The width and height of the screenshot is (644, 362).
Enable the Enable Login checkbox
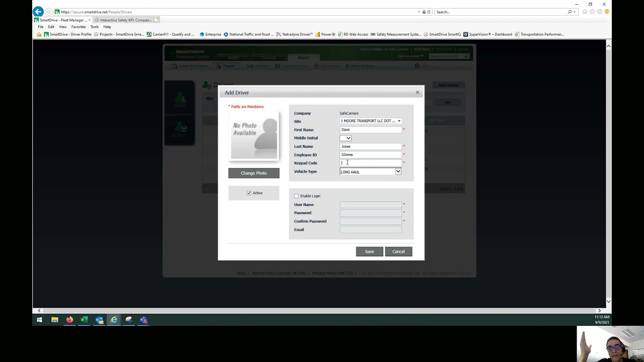(x=296, y=196)
